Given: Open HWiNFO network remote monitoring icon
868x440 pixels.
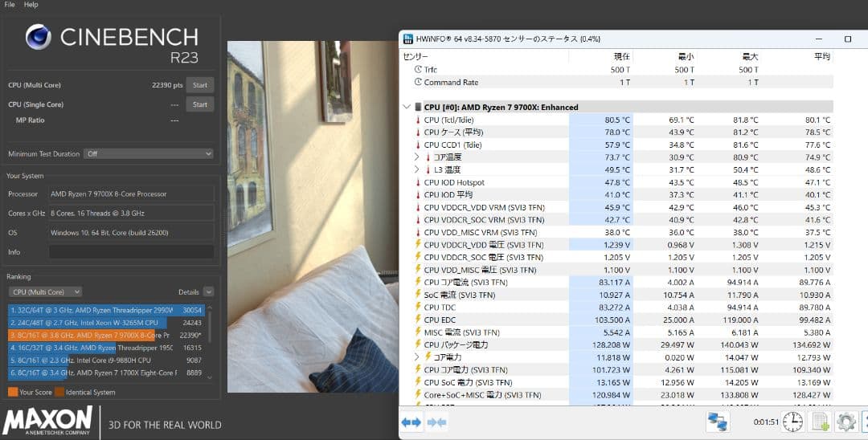Looking at the screenshot, I should [x=718, y=422].
